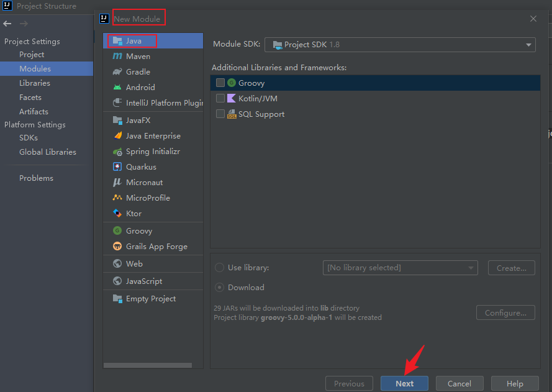Select Gradle module type
The width and height of the screenshot is (552, 392).
(x=153, y=72)
